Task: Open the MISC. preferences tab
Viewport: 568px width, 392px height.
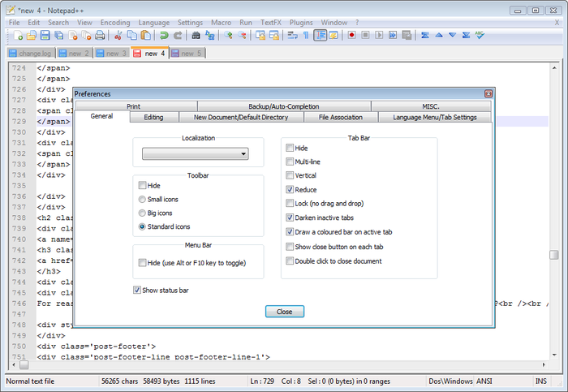Action: [431, 106]
